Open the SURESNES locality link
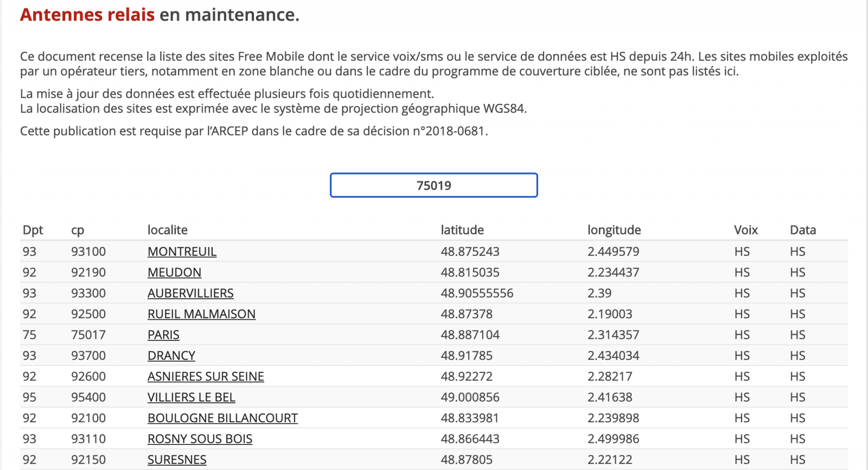868x470 pixels. tap(177, 460)
